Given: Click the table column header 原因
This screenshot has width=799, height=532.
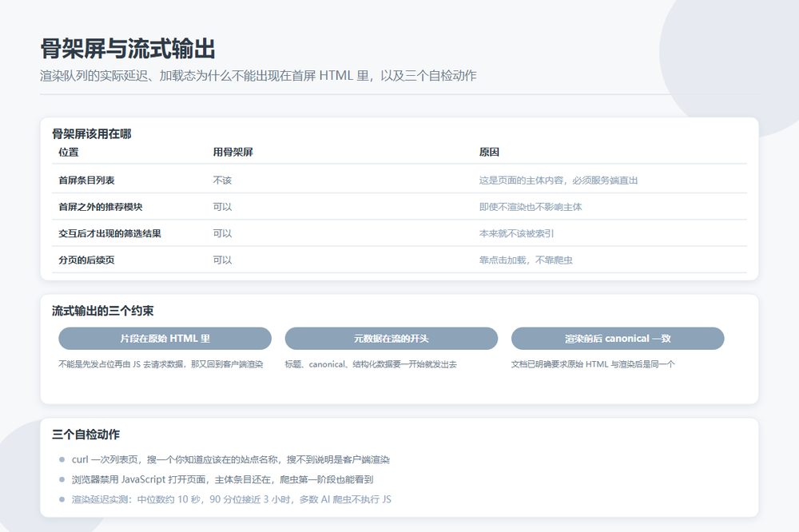Looking at the screenshot, I should point(489,152).
